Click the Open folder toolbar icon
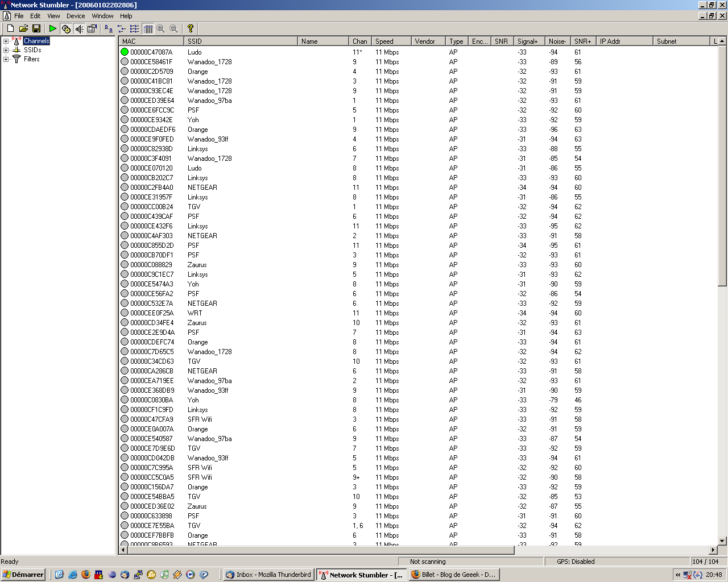 23,28
